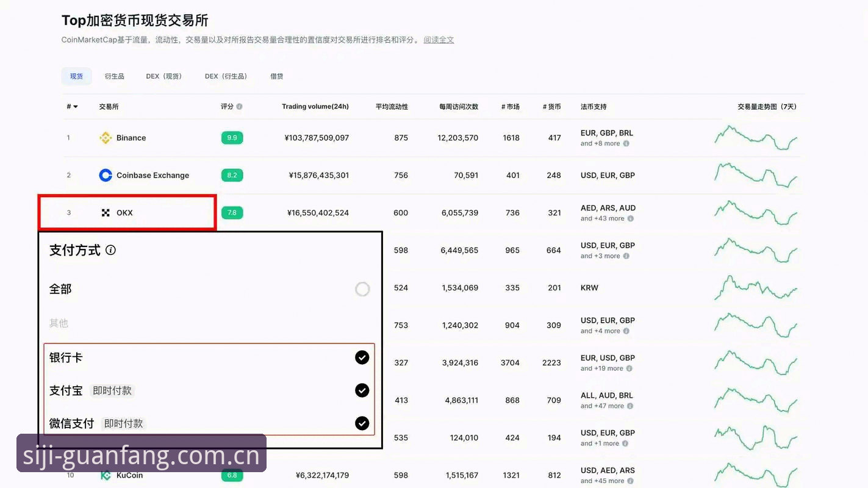
Task: Click the KRW fiat support cell
Action: [589, 287]
